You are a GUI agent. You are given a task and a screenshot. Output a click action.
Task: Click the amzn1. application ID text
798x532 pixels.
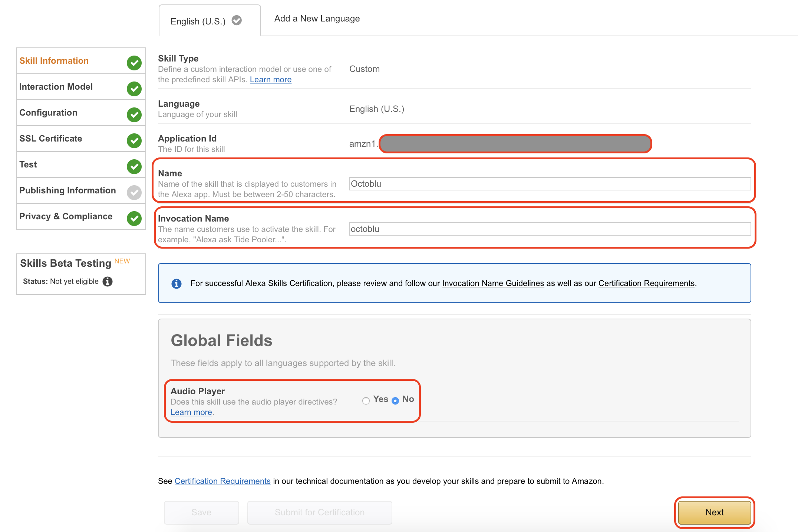[364, 144]
